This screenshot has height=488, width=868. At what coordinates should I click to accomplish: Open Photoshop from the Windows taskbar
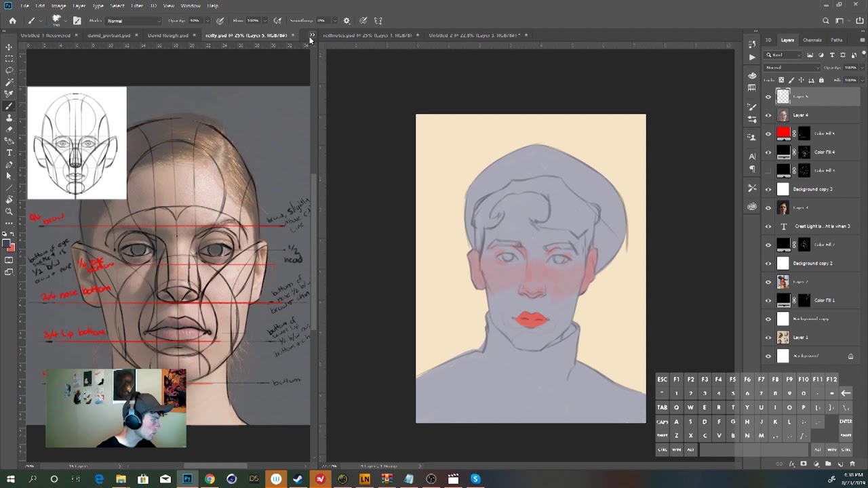pos(187,479)
